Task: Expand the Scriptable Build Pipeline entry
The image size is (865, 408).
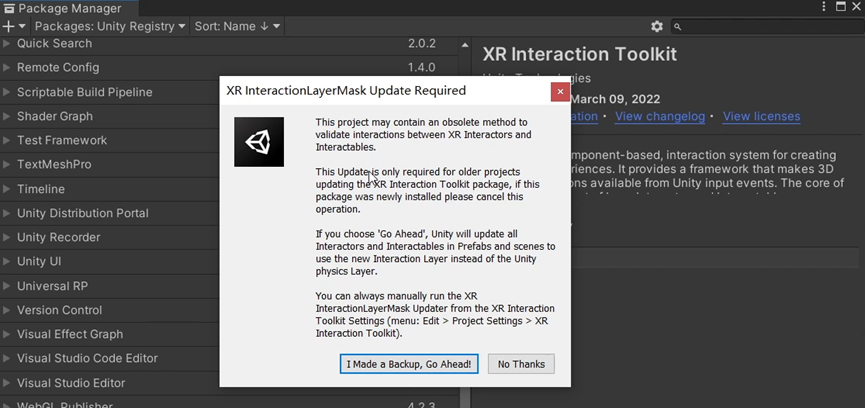Action: click(x=7, y=92)
